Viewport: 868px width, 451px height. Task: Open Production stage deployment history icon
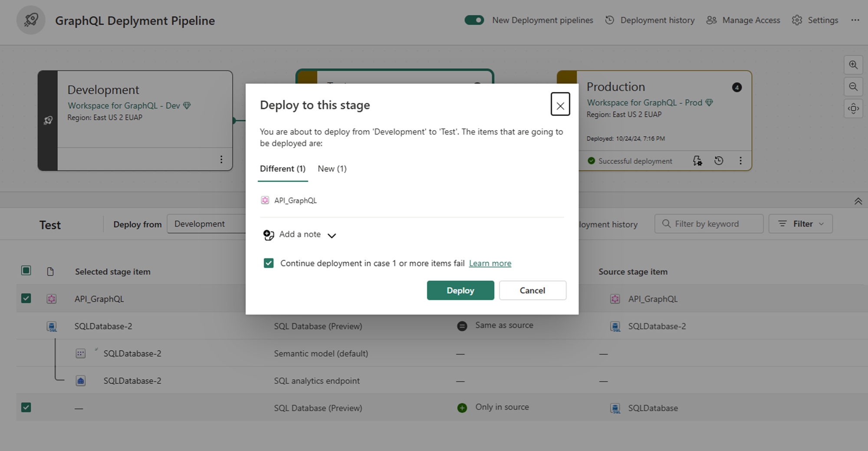click(719, 161)
